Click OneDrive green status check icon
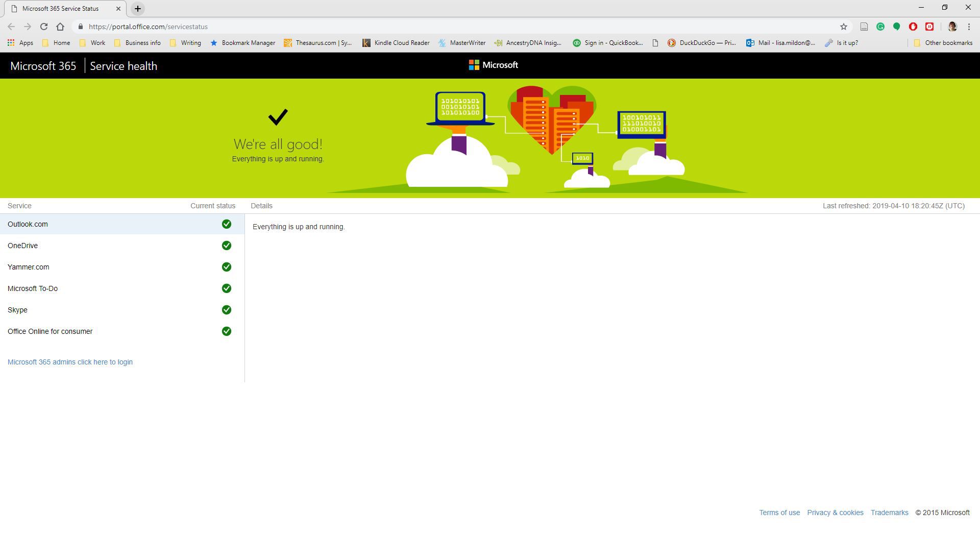Screen dimensions: 980x536 [227, 246]
